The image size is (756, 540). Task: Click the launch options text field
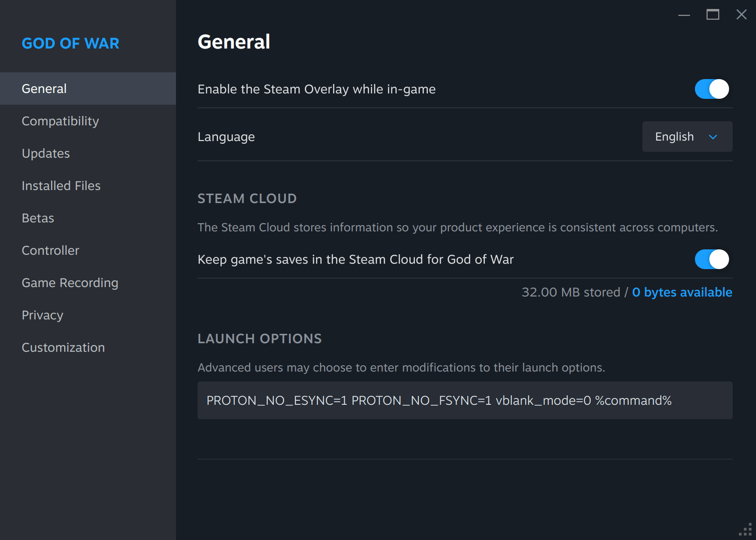coord(465,400)
